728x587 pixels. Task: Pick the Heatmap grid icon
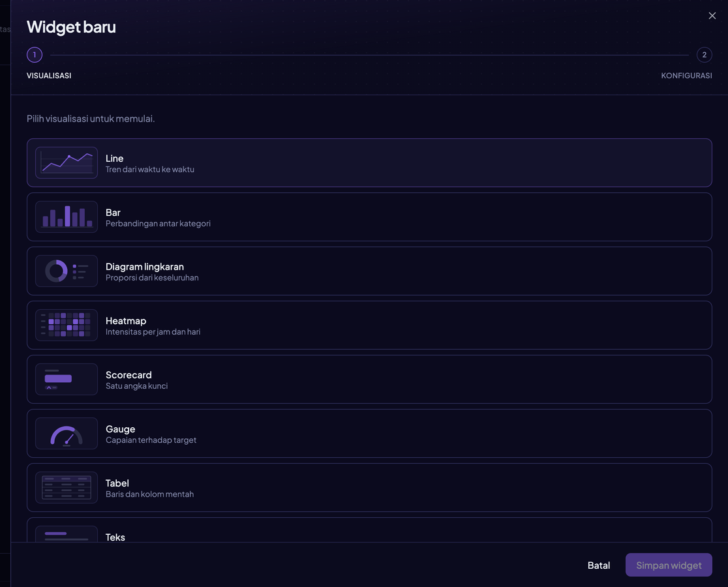(67, 325)
